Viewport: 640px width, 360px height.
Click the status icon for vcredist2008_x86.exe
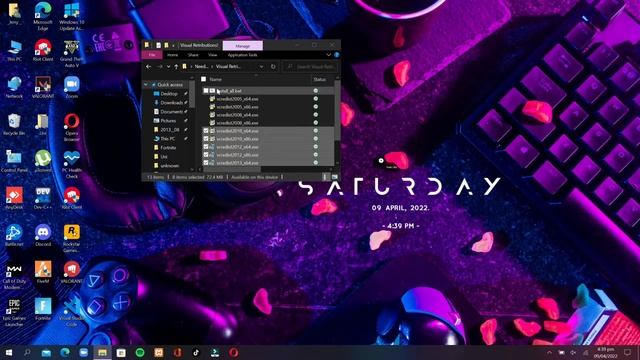point(316,122)
